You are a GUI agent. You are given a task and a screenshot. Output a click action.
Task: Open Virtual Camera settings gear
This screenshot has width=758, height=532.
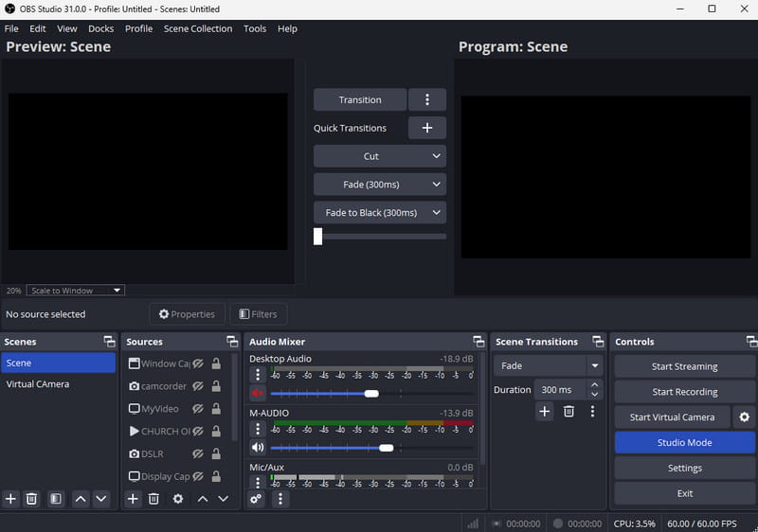745,417
